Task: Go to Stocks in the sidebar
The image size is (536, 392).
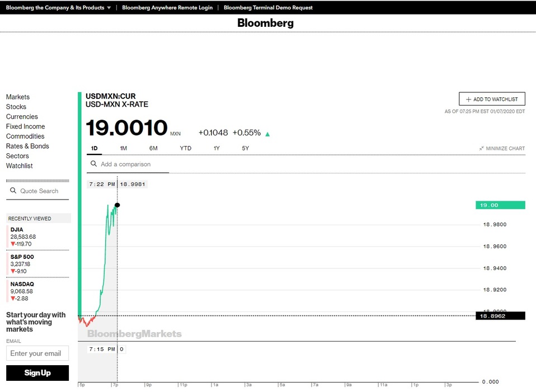Action: (x=16, y=107)
